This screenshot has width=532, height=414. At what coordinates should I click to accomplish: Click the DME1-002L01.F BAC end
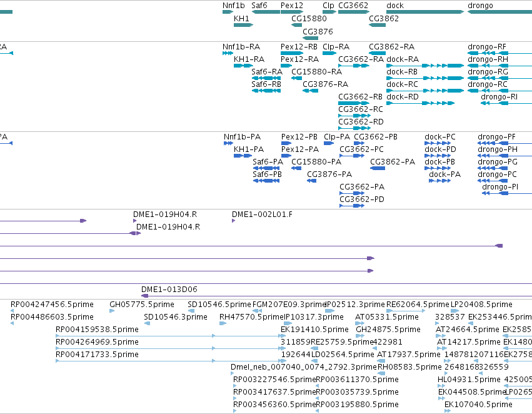click(233, 221)
